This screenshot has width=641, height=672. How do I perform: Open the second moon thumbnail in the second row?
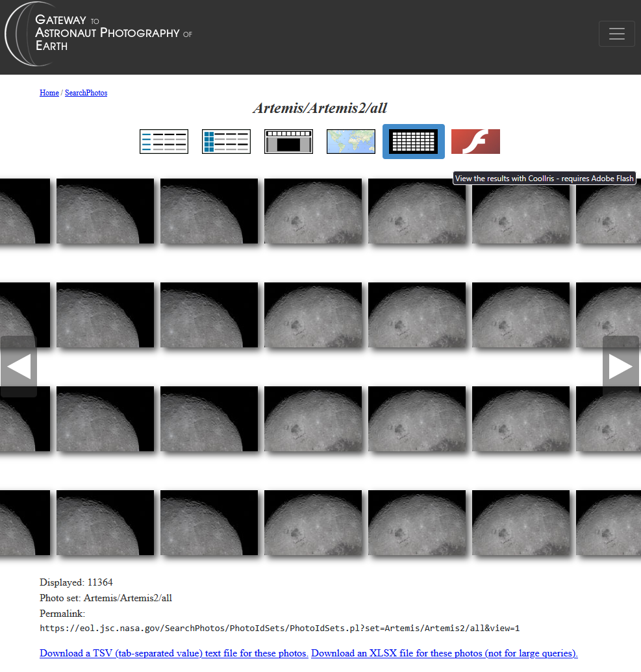[x=105, y=315]
